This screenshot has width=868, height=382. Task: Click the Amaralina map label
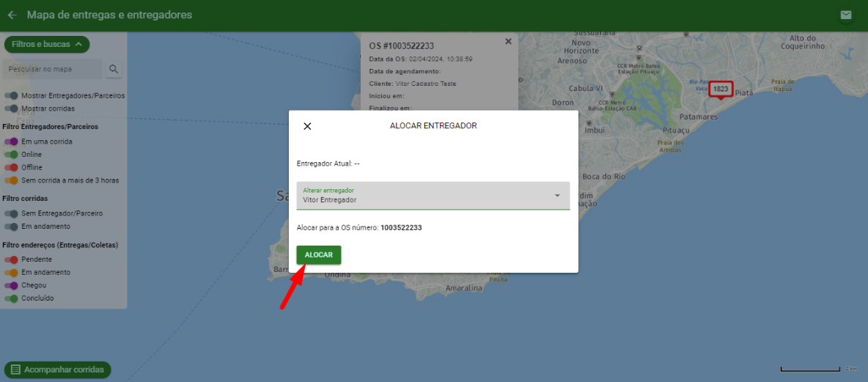(x=465, y=288)
